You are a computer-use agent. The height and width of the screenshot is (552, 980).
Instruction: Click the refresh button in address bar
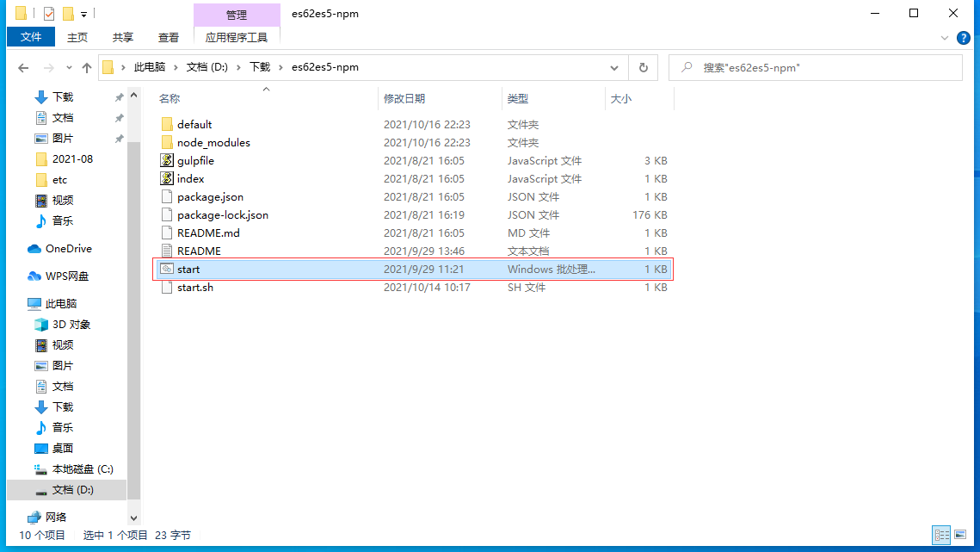tap(642, 67)
